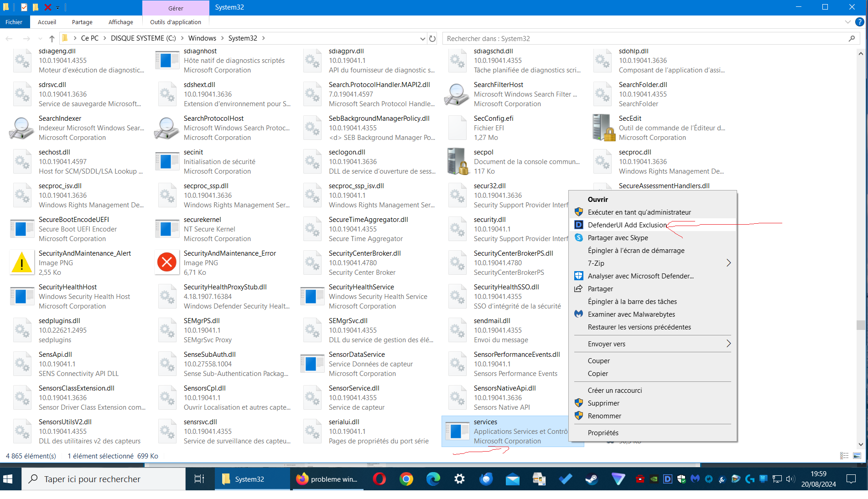Click the Malwarebytes tray icon
Viewport: 868px width, 499px height.
click(695, 479)
